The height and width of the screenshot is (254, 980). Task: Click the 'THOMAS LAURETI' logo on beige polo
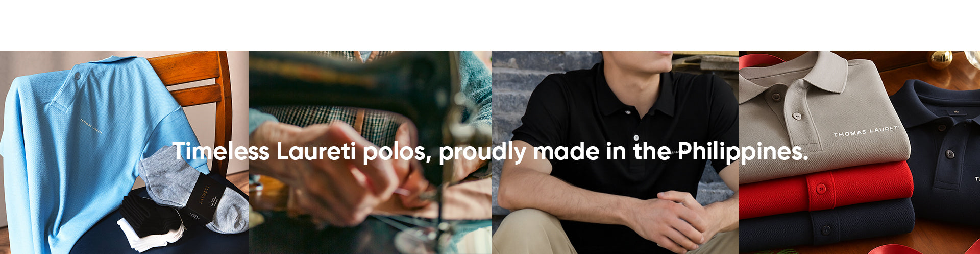point(866,132)
